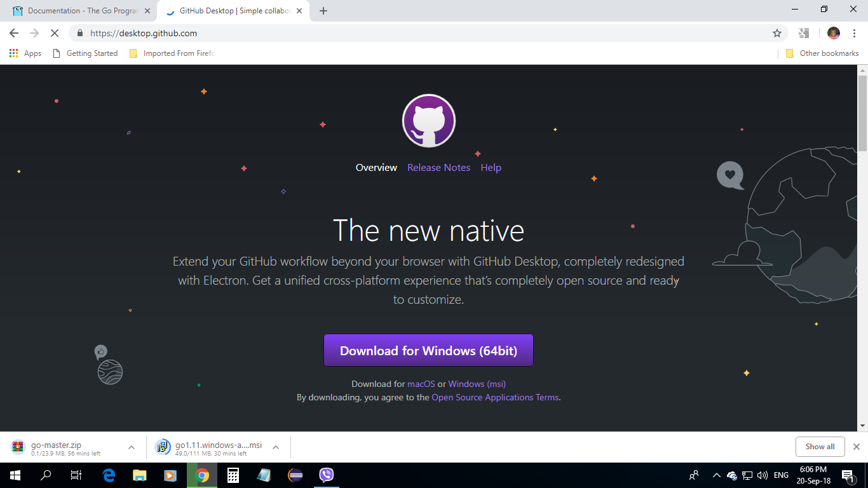The height and width of the screenshot is (488, 868).
Task: Open Calculator from the taskbar
Action: (x=233, y=475)
